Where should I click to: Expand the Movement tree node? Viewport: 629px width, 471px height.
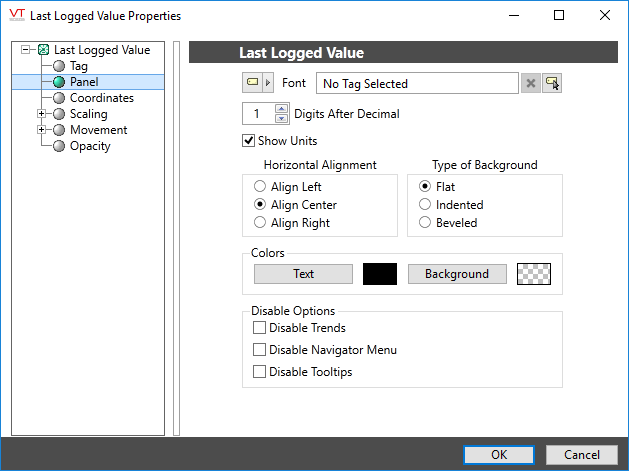41,130
